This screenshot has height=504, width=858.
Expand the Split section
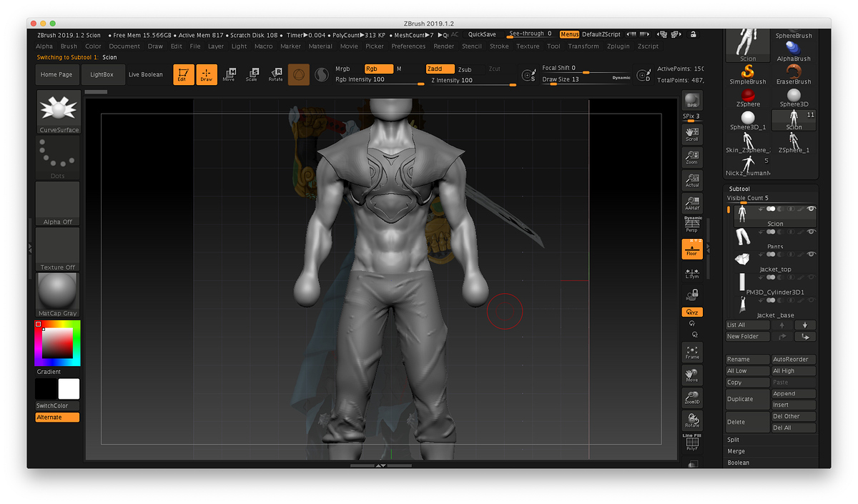point(734,440)
